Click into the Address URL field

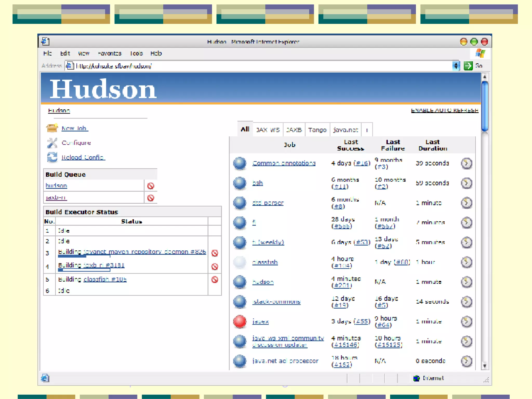262,66
